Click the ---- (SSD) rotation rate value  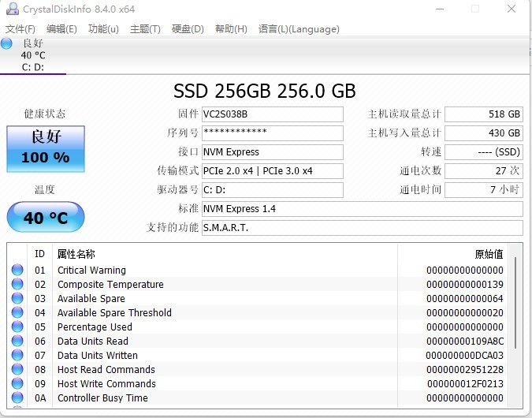(484, 152)
